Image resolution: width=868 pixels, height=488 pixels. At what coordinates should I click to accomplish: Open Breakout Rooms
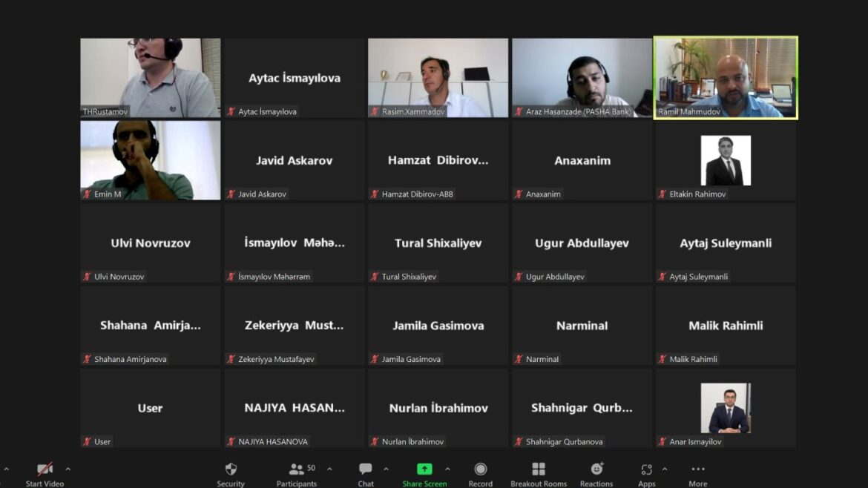(539, 469)
